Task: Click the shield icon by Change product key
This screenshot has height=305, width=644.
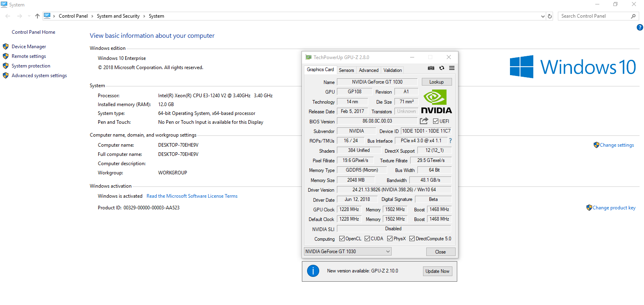Action: tap(589, 208)
